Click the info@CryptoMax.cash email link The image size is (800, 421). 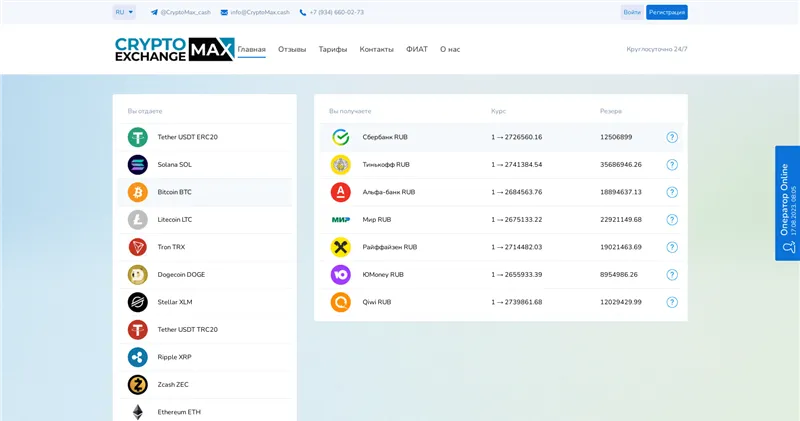260,12
